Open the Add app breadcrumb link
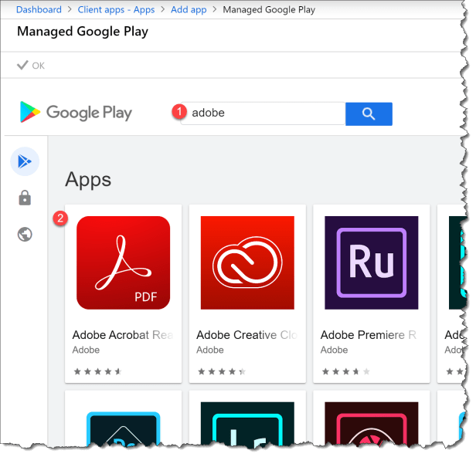This screenshot has width=476, height=457. pyautogui.click(x=189, y=10)
